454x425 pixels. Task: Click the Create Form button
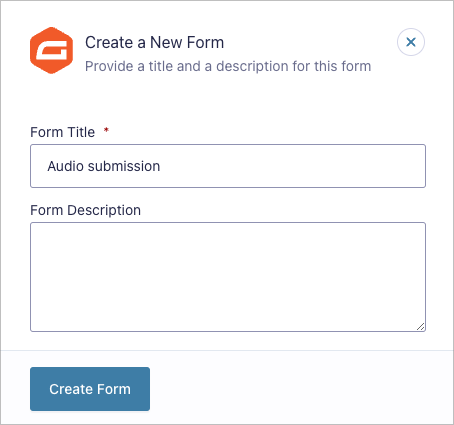coord(90,389)
